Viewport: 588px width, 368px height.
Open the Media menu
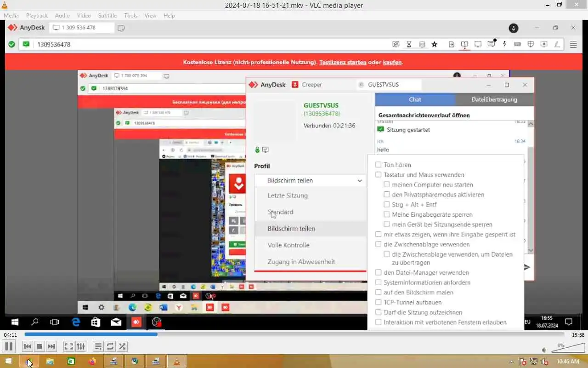[x=11, y=15]
